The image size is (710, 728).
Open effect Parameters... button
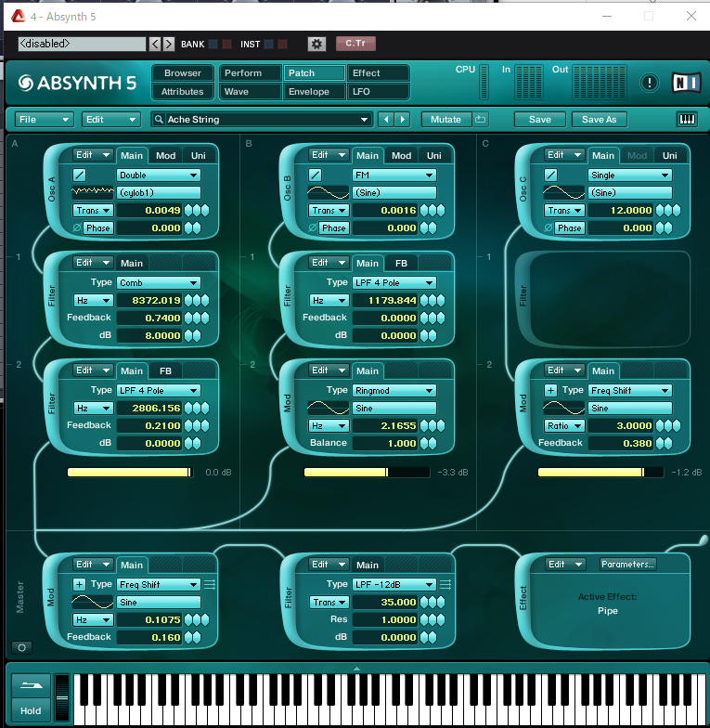(x=627, y=565)
